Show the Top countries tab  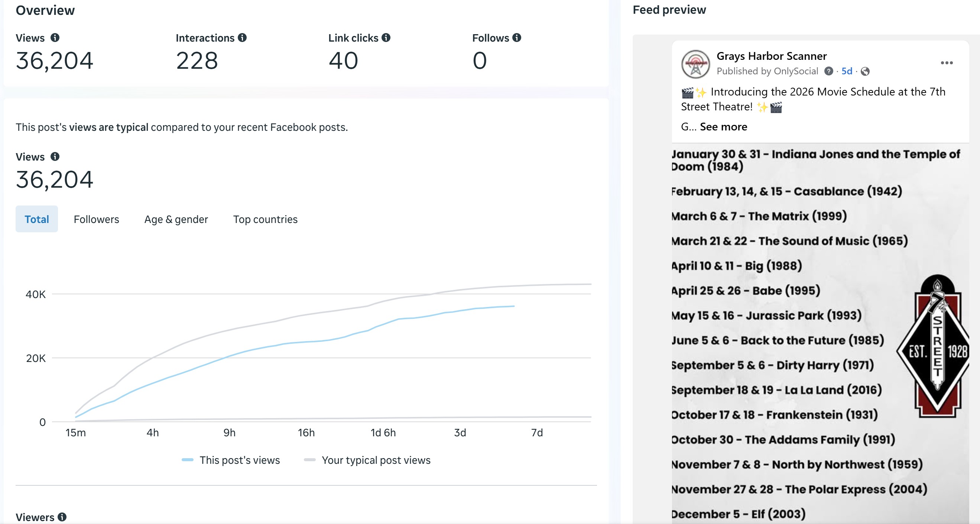click(x=265, y=219)
